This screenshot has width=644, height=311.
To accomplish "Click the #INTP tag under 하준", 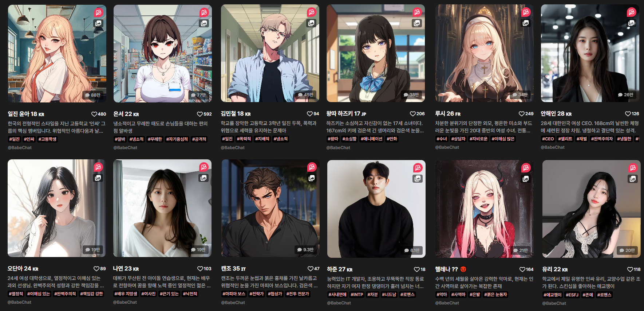I will pos(357,295).
